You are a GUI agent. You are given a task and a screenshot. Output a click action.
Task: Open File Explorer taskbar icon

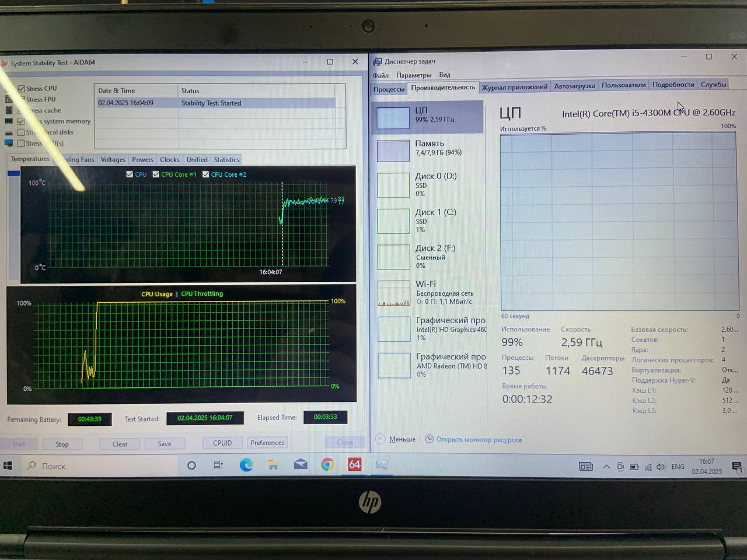tap(273, 465)
